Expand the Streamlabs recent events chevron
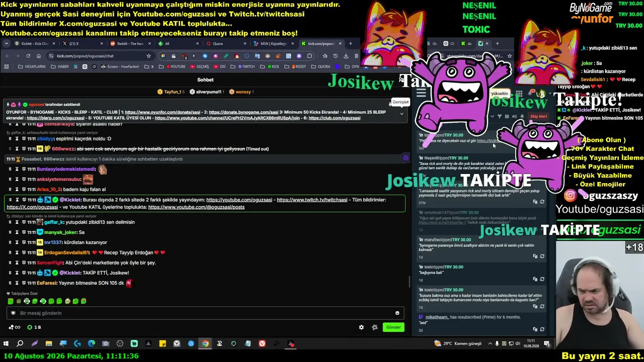This screenshot has height=362, width=644. pos(492,117)
